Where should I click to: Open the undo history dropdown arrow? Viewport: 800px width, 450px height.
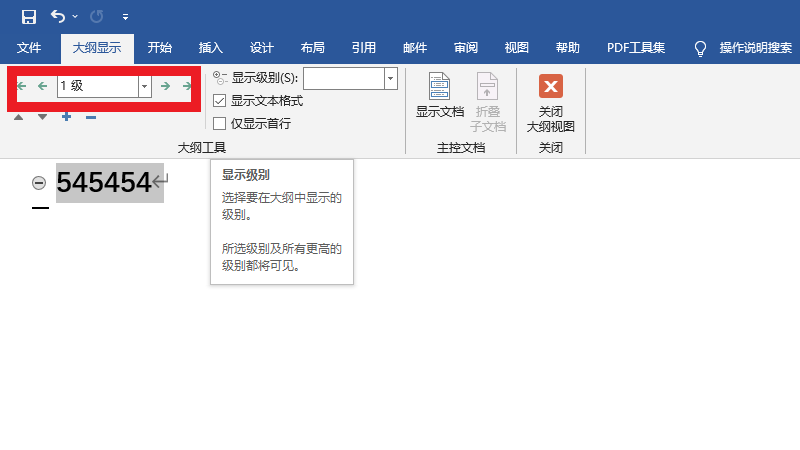(x=75, y=17)
